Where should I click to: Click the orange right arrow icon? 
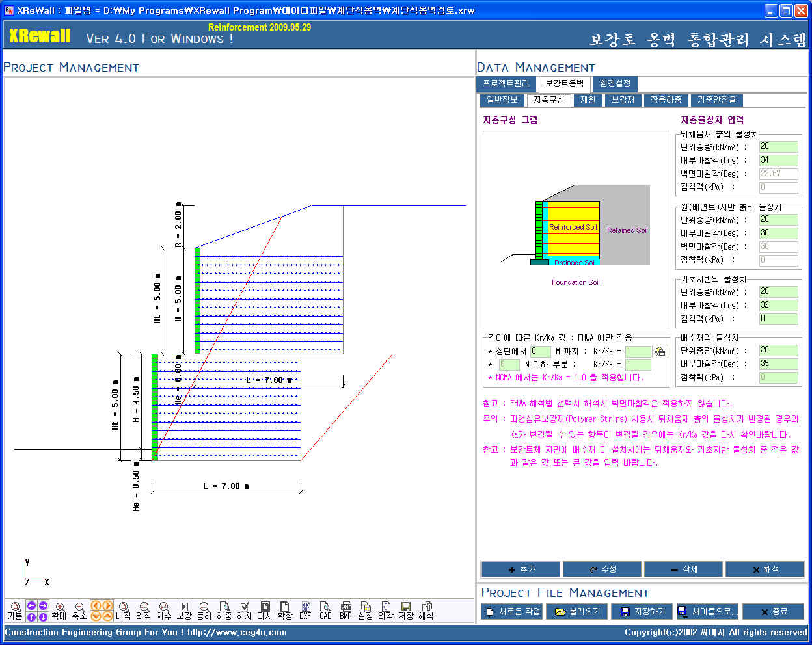click(107, 606)
